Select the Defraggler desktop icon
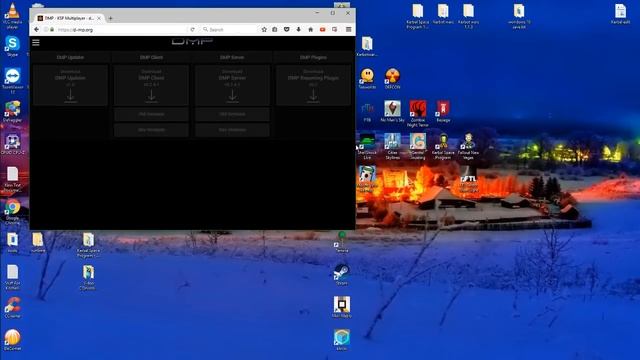Image resolution: width=640 pixels, height=360 pixels. (x=12, y=111)
